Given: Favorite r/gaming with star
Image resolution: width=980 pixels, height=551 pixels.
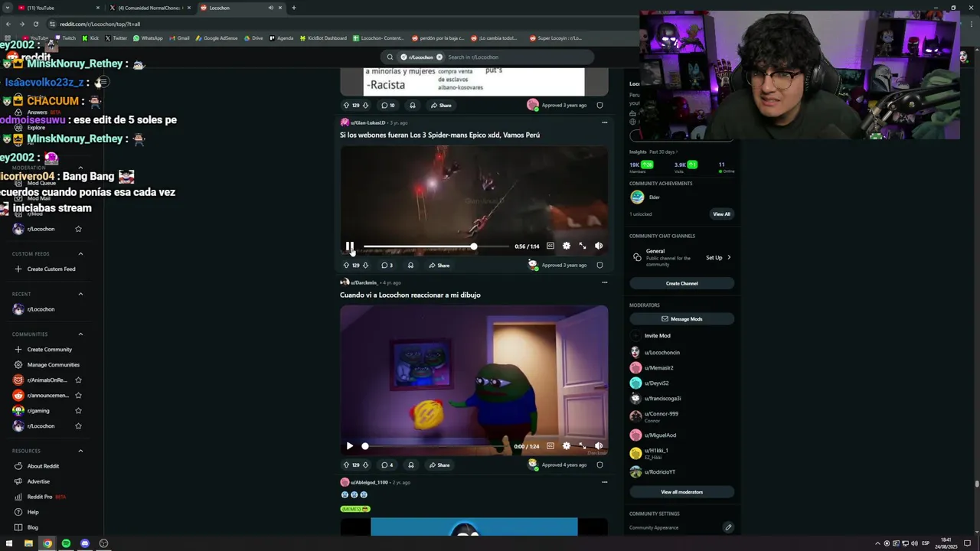Looking at the screenshot, I should click(78, 411).
